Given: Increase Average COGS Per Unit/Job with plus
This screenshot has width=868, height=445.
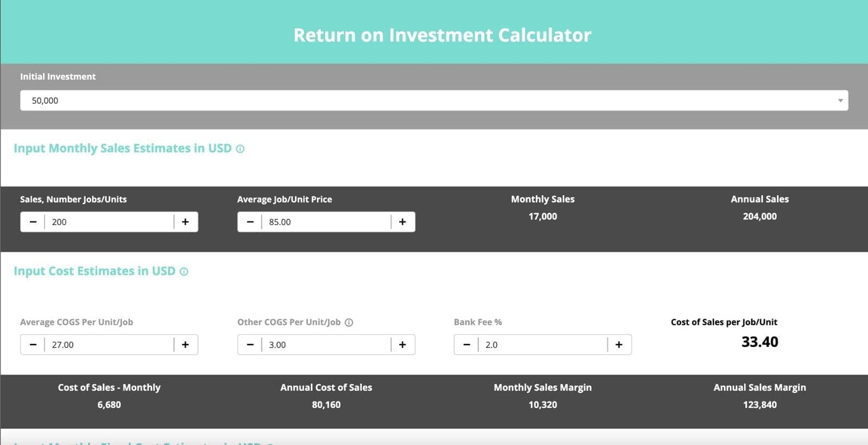Looking at the screenshot, I should click(x=186, y=345).
